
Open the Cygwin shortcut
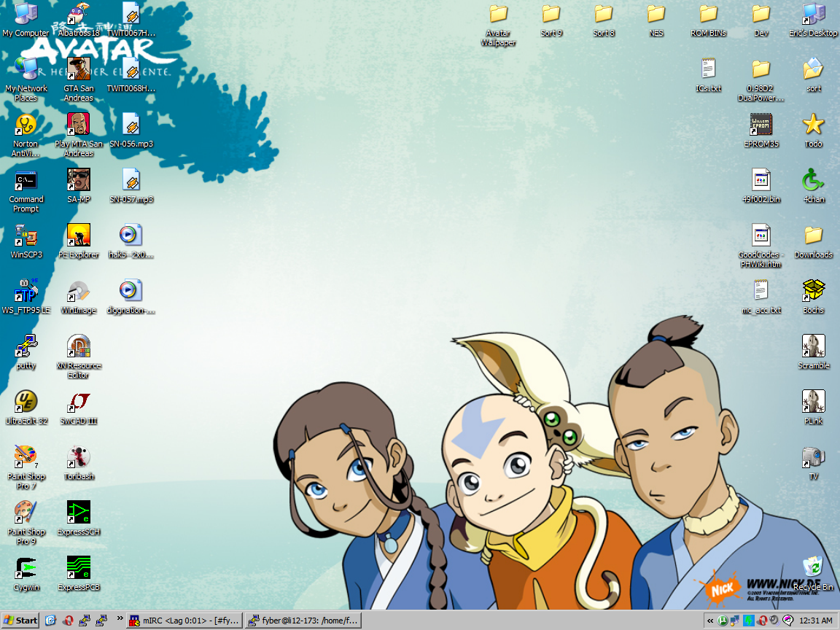(x=26, y=574)
